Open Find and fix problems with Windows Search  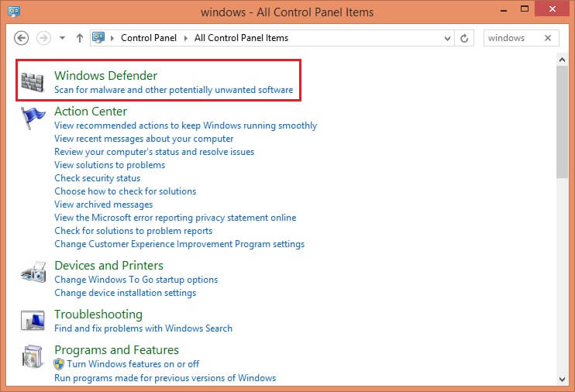click(x=143, y=328)
